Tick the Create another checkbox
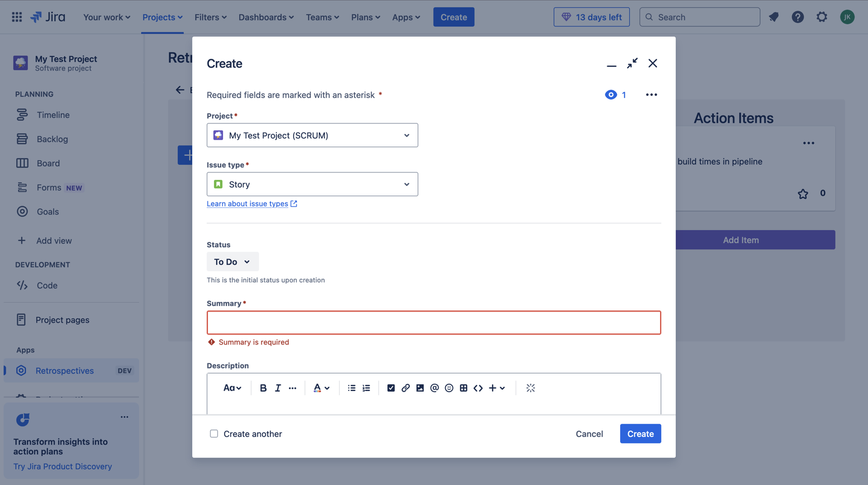Image resolution: width=868 pixels, height=485 pixels. coord(214,434)
